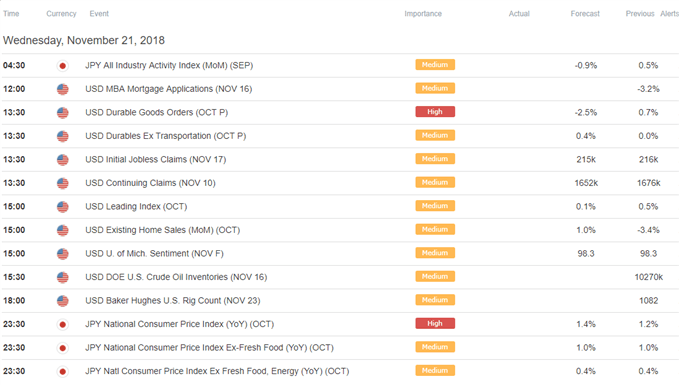Click the Japan flag for National Consumer Price Index (YoY)
Image resolution: width=679 pixels, height=385 pixels.
[63, 324]
